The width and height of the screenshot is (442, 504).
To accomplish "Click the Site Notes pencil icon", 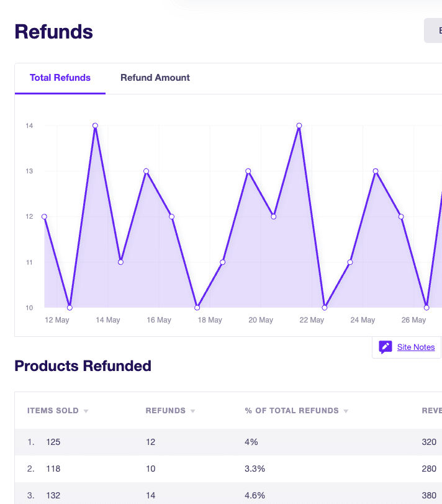I will (x=385, y=347).
